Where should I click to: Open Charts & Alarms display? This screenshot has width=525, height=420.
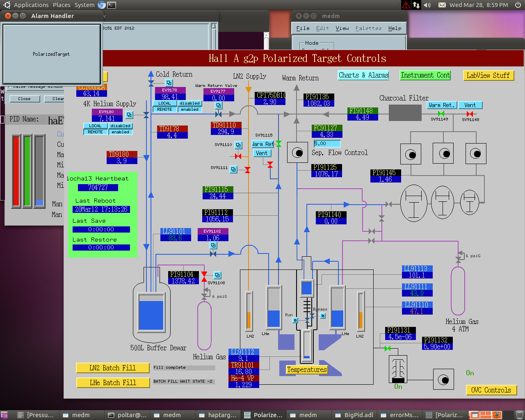pyautogui.click(x=363, y=75)
